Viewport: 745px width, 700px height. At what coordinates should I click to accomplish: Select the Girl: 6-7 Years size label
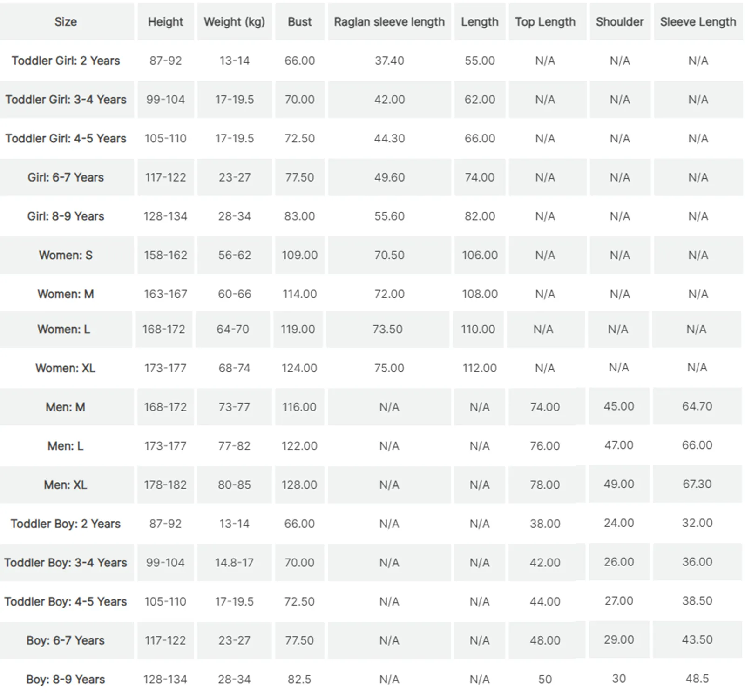point(66,177)
